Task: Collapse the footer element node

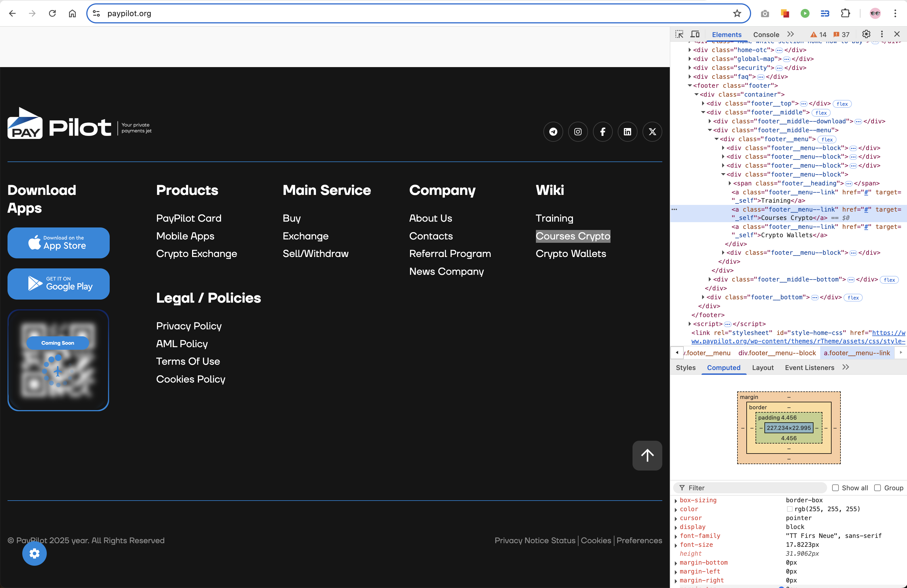Action: [690, 86]
